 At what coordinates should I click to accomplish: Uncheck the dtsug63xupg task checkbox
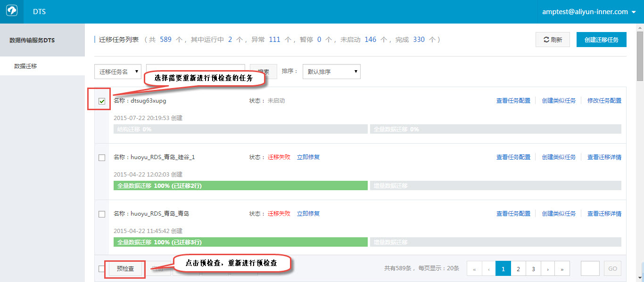click(x=102, y=101)
